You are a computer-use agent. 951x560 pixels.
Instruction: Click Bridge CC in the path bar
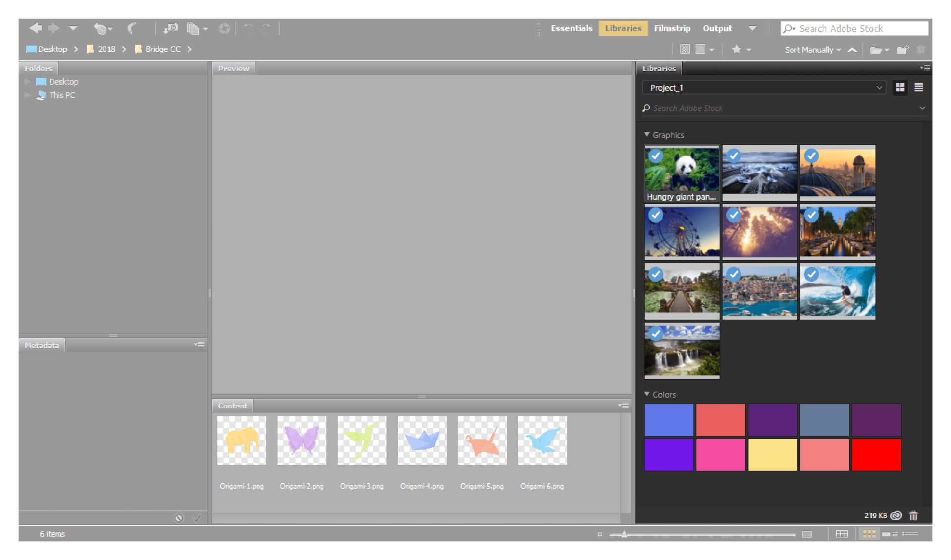[158, 49]
